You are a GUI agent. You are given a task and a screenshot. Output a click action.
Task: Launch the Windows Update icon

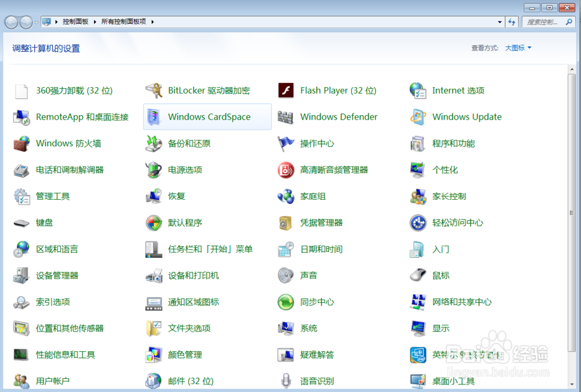[418, 117]
